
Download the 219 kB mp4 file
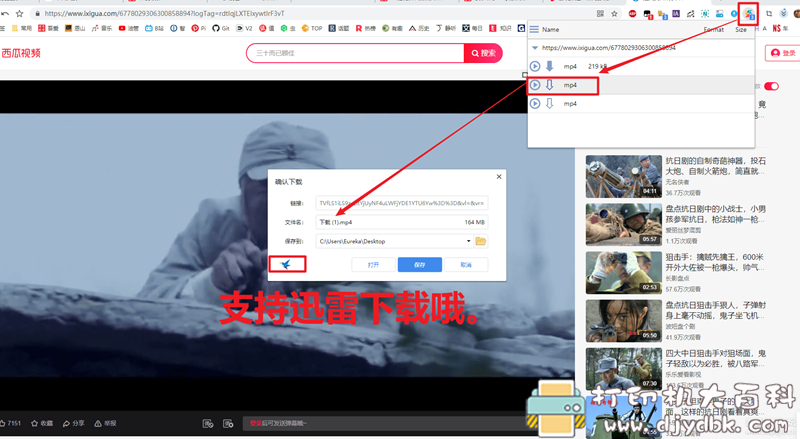tap(549, 66)
